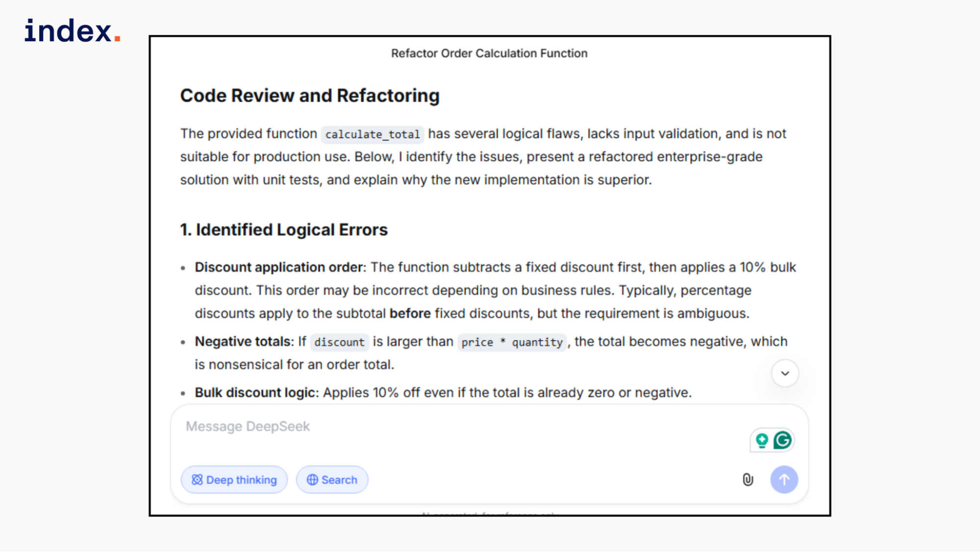The image size is (980, 552).
Task: Click the calculate_total inline code snippet
Action: click(x=373, y=134)
